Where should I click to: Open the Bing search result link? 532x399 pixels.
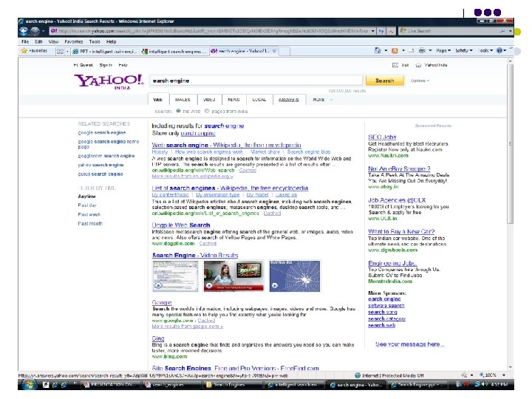158,338
